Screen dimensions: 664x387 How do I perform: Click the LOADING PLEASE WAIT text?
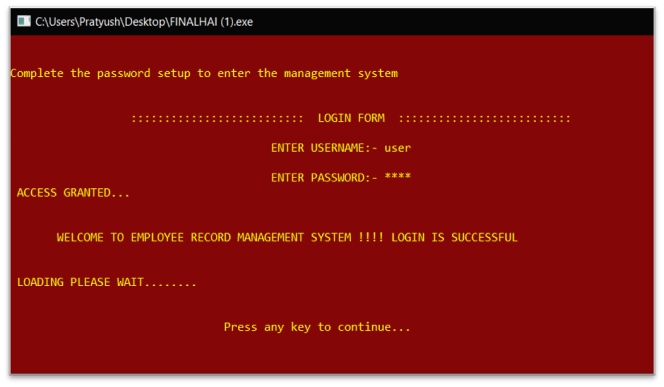[107, 282]
